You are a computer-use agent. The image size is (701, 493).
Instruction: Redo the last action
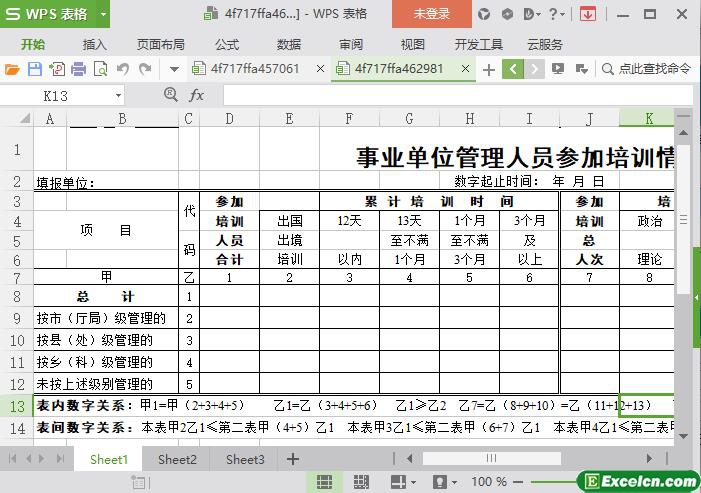pyautogui.click(x=145, y=69)
